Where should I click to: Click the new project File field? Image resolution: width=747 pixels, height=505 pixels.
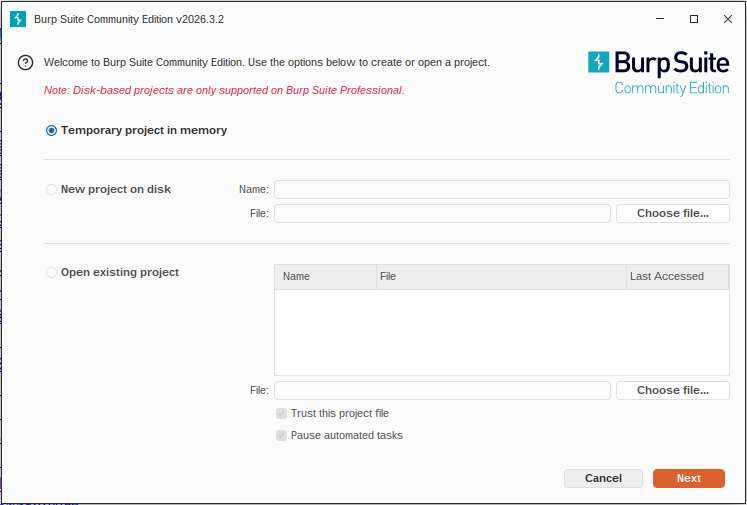click(442, 213)
